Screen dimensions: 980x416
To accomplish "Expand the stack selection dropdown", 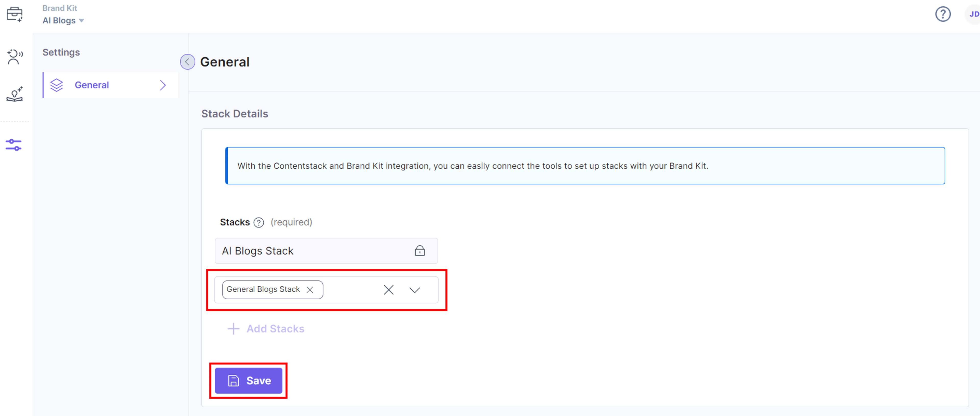I will (414, 290).
